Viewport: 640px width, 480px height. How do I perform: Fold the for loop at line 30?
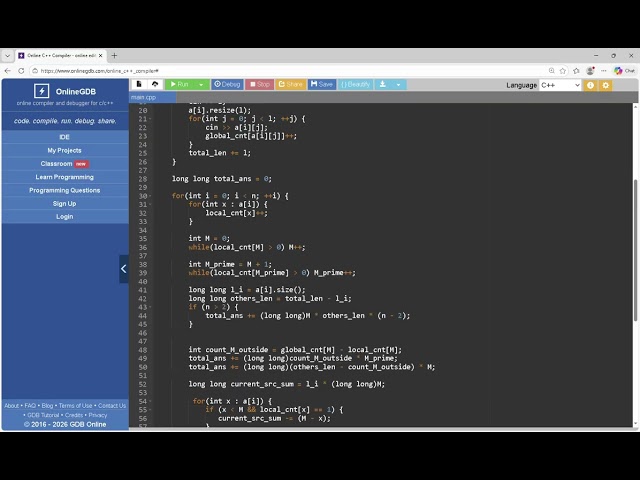(x=150, y=196)
